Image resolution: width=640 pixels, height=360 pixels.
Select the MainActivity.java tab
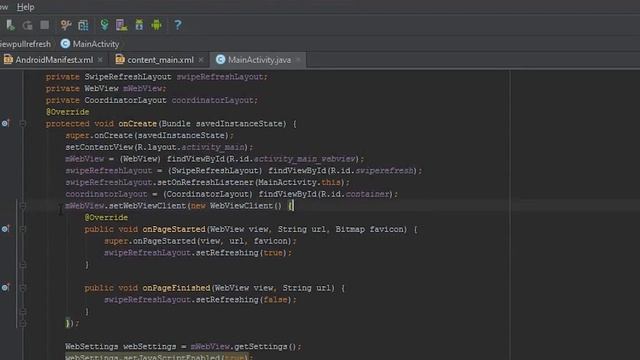pos(259,60)
